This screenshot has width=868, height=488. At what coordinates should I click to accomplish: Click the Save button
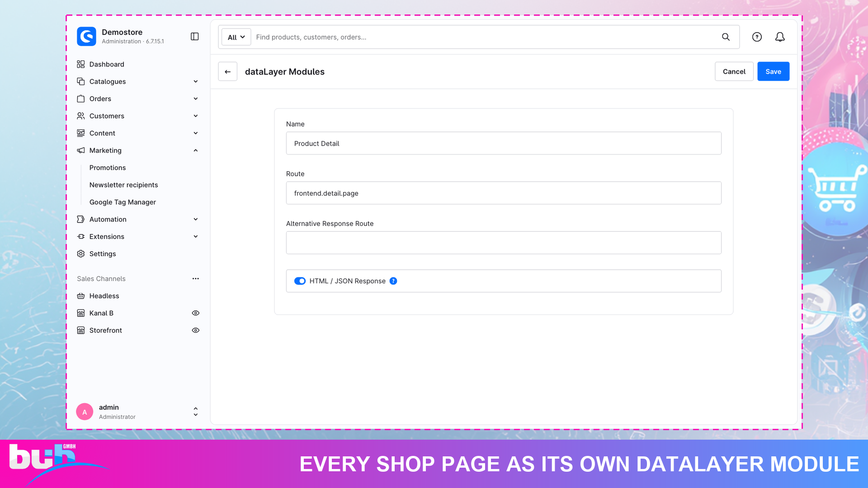pos(773,71)
